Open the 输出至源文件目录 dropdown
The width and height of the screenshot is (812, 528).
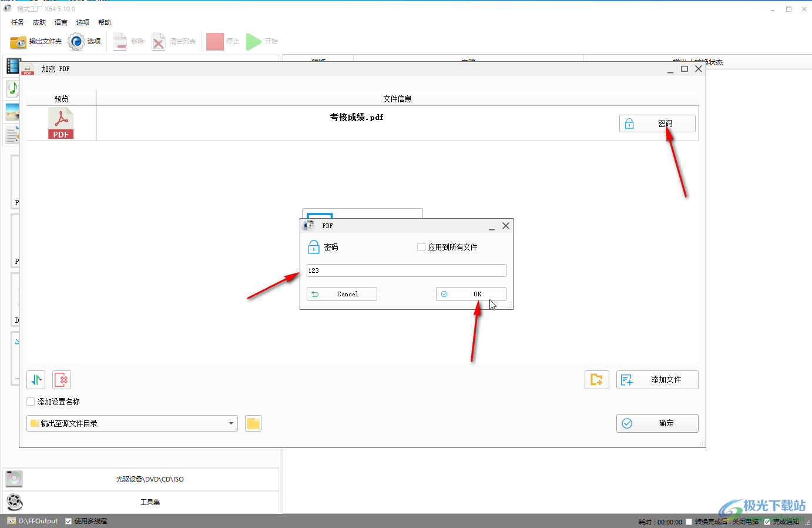(x=132, y=423)
